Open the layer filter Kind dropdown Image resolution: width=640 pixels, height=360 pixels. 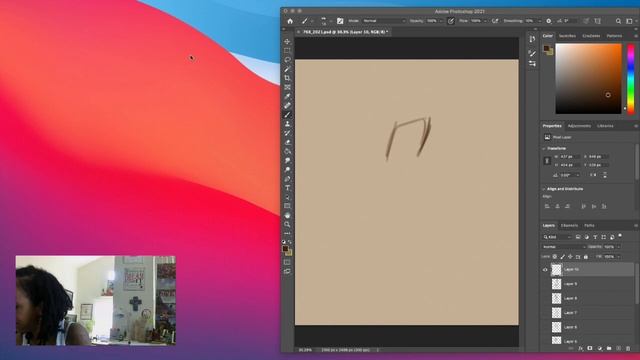click(x=557, y=237)
